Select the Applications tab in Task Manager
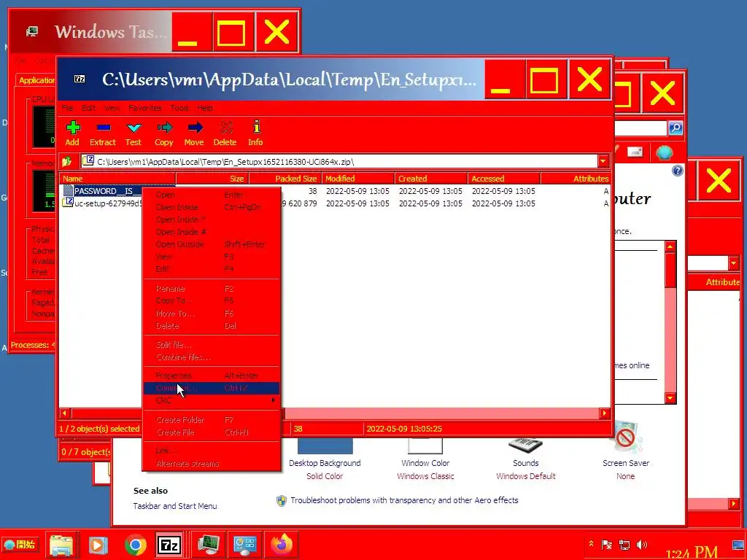 point(36,80)
